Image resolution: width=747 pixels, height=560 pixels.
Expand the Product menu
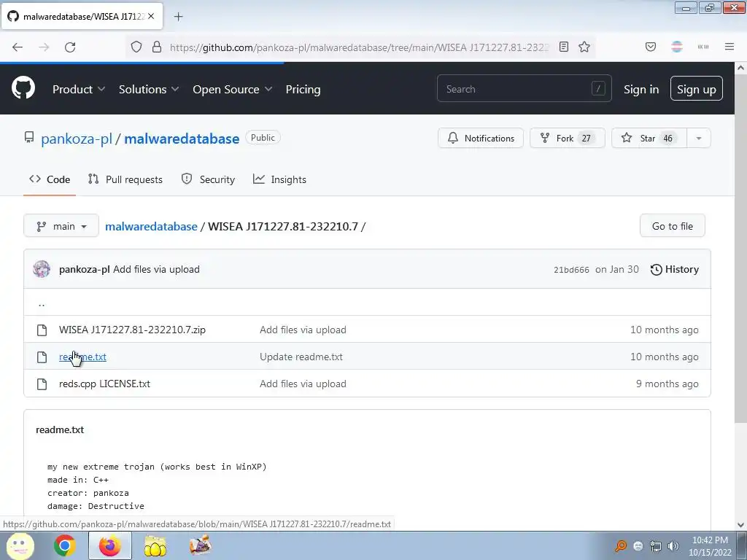point(79,89)
